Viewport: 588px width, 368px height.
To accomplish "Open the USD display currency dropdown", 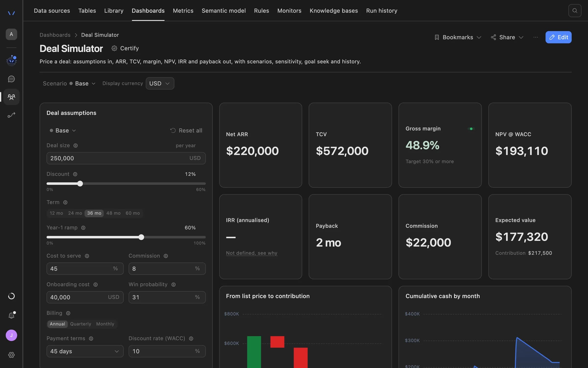I will [160, 84].
